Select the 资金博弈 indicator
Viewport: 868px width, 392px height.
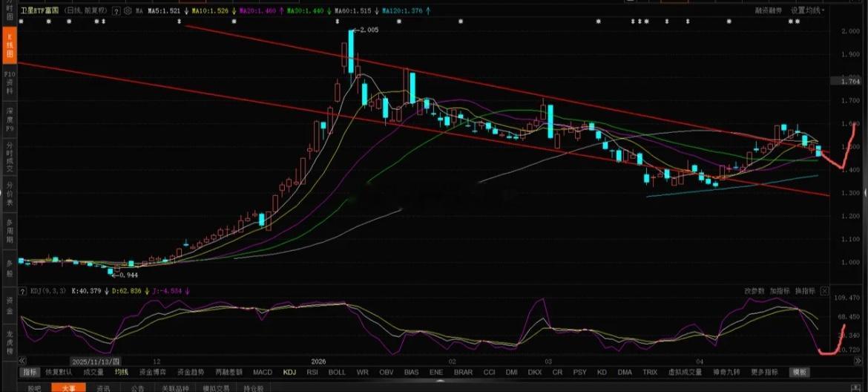[x=152, y=372]
